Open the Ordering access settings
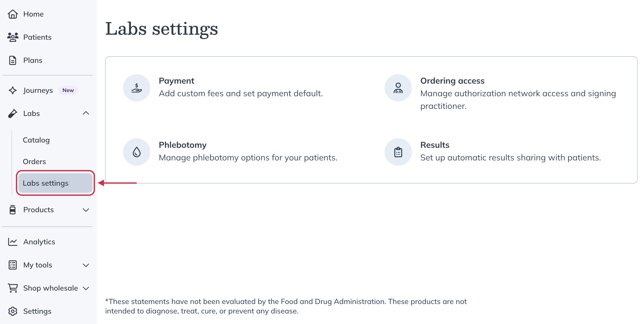The image size is (644, 324). 452,81
